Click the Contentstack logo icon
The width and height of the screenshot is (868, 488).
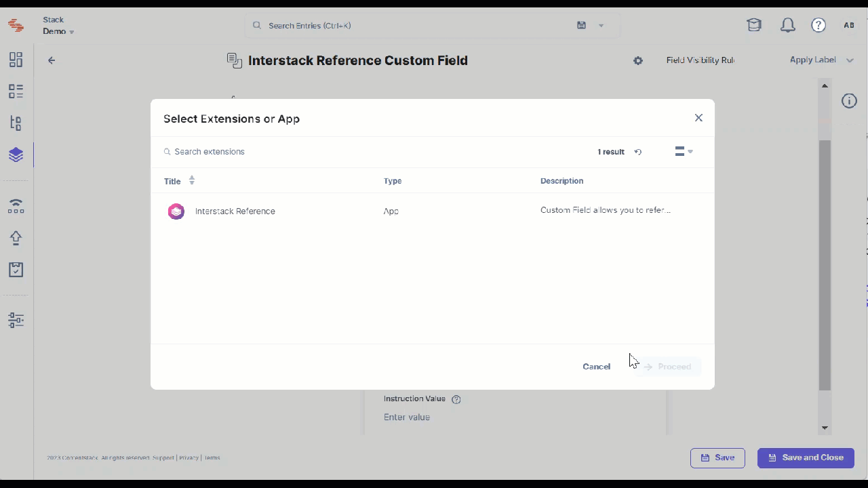tap(16, 26)
